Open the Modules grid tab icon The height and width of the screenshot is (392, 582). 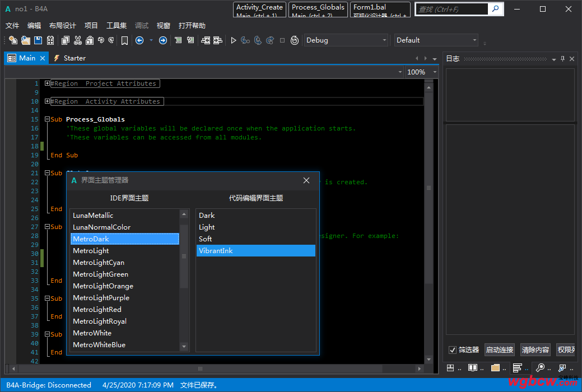(x=450, y=367)
